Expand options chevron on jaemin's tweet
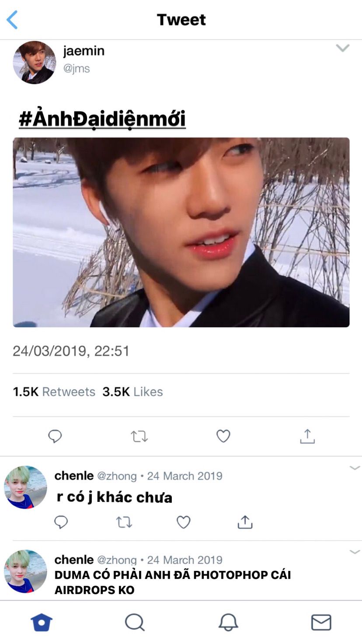The height and width of the screenshot is (644, 362). [x=343, y=48]
